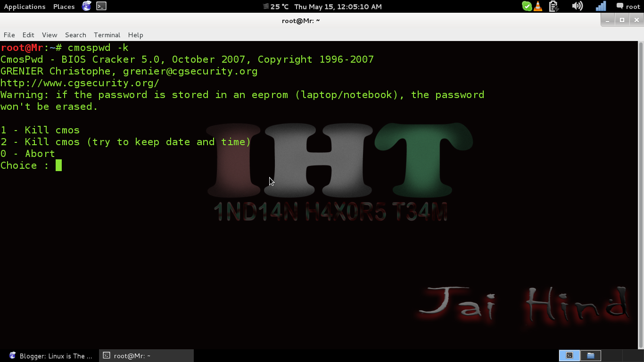The image size is (644, 362).
Task: Open the volume control icon
Action: (577, 6)
